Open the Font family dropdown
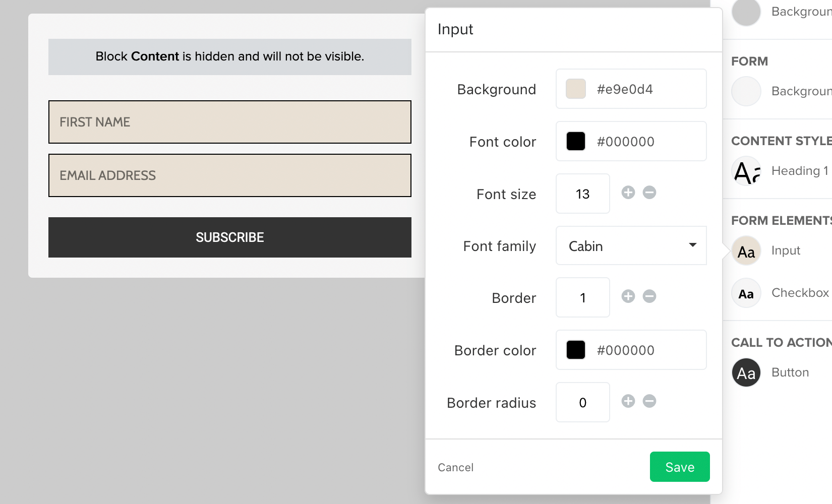 click(x=630, y=246)
